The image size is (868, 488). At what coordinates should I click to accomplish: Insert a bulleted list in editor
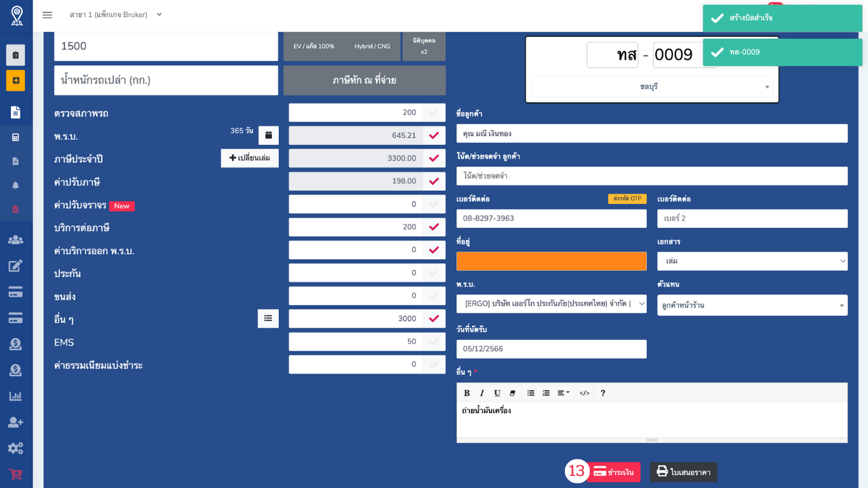click(531, 393)
